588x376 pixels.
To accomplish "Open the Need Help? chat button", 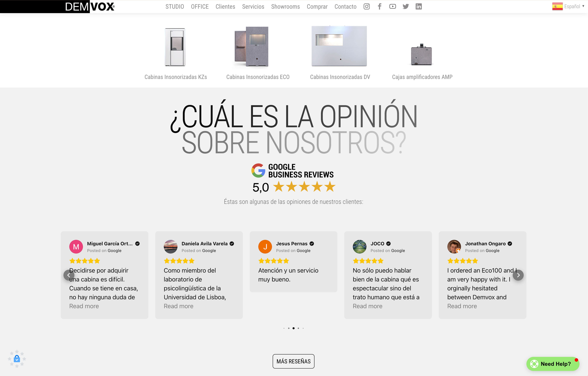I will pos(553,364).
